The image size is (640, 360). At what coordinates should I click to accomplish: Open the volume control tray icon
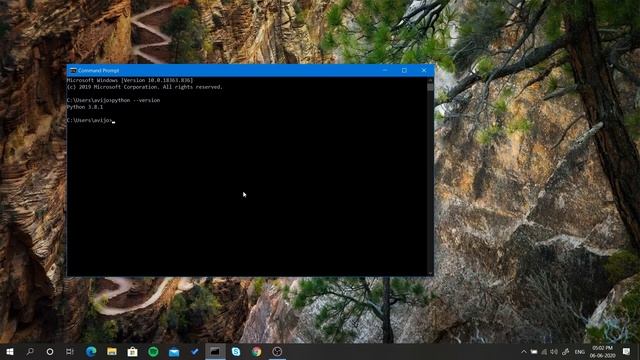554,351
